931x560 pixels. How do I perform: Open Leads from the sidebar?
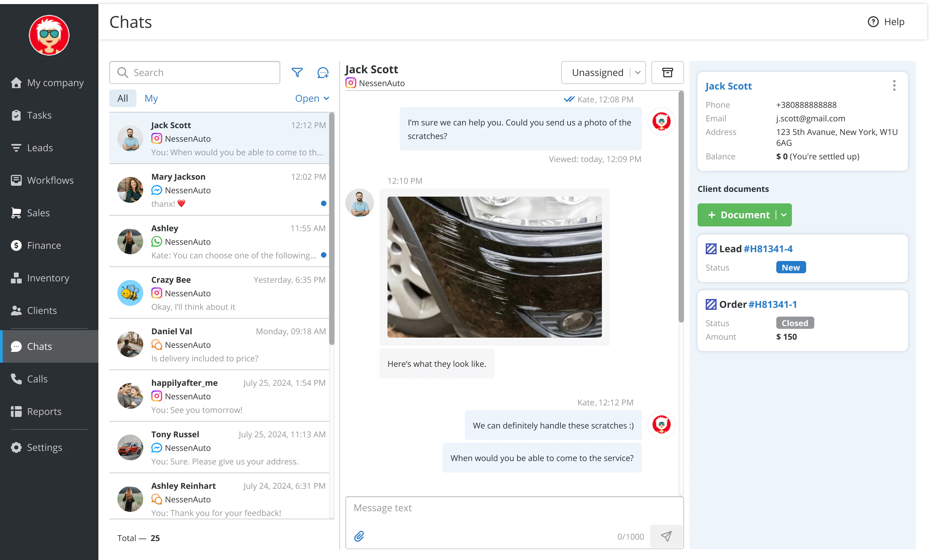[49, 147]
